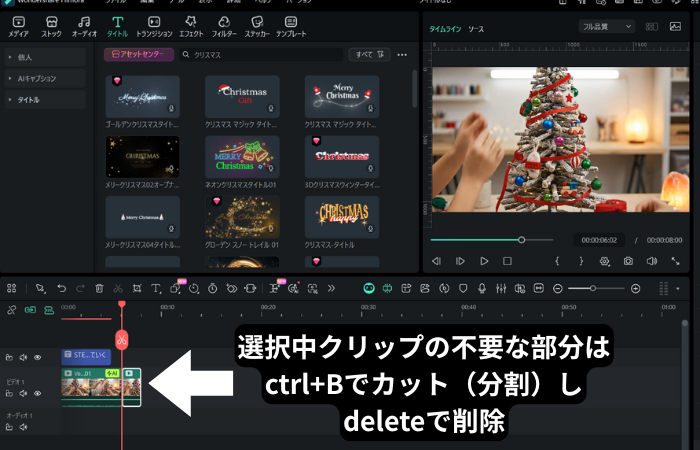This screenshot has height=450, width=700.
Task: Open the speed control icon
Action: (x=193, y=288)
